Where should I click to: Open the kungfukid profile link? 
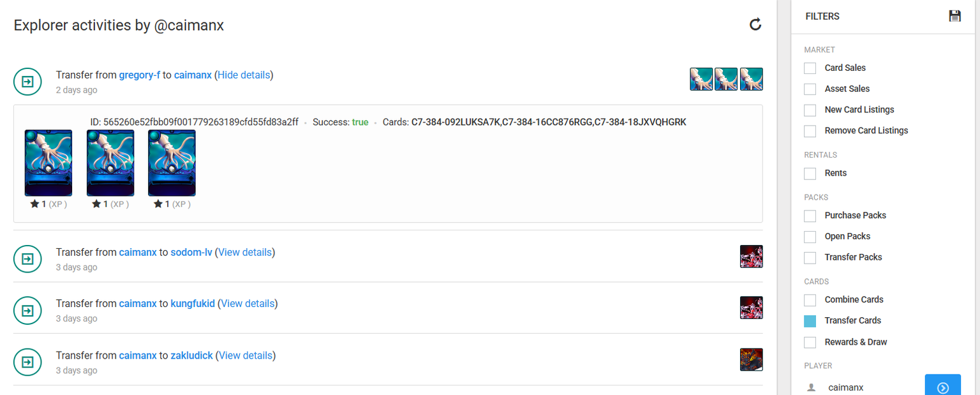(193, 303)
